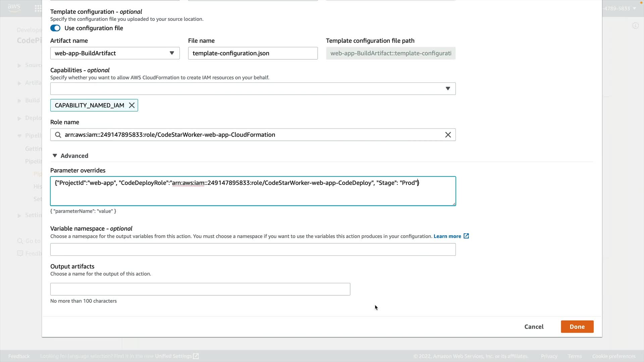
Task: Click the Role name search icon
Action: [58, 135]
